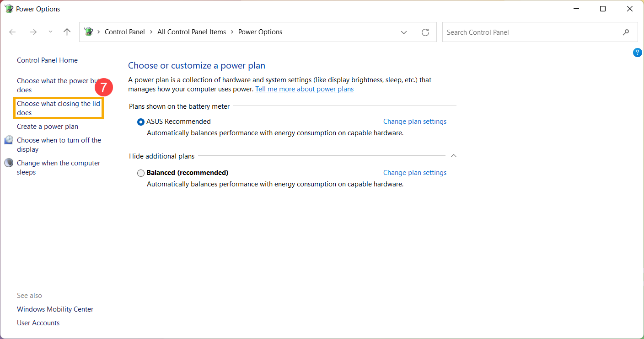Maximize the Power Options window
Image resolution: width=644 pixels, height=339 pixels.
[x=603, y=9]
